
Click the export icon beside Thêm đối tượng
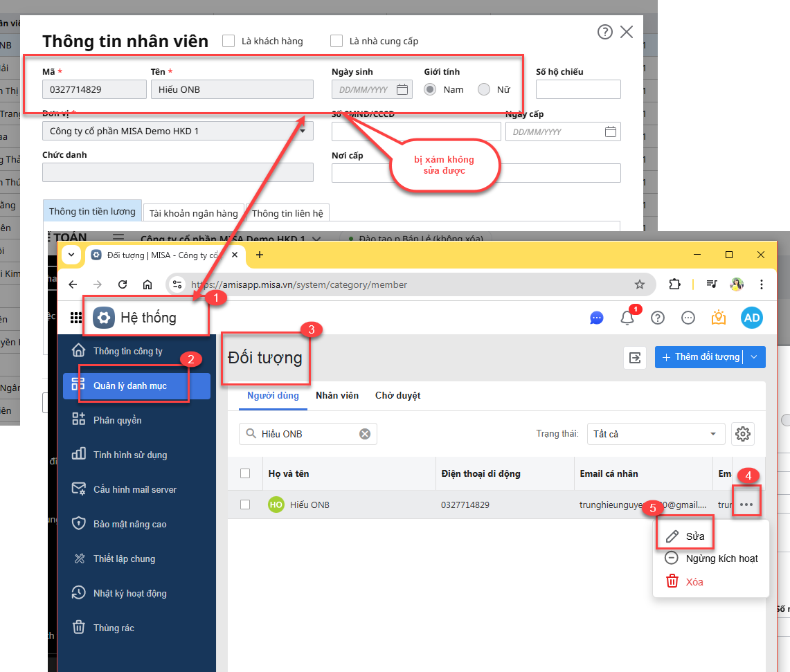[634, 357]
